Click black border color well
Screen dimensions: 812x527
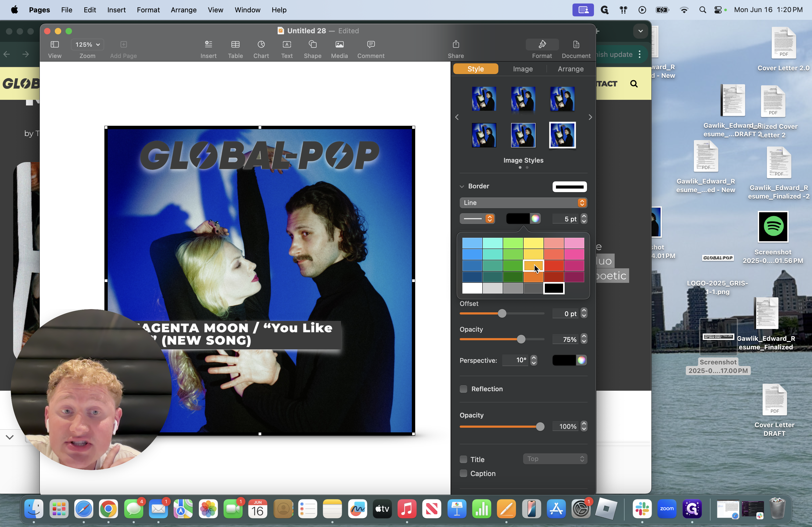[518, 219]
